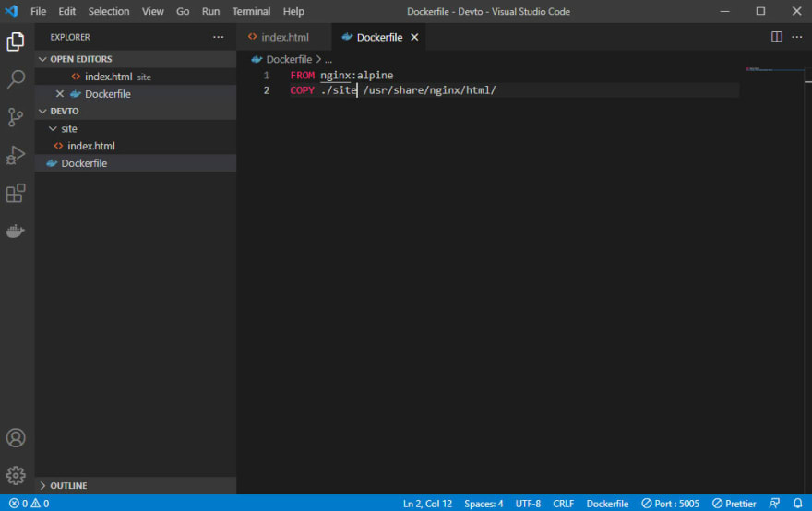This screenshot has width=812, height=511.
Task: Click the editor minimap
Action: tap(774, 69)
